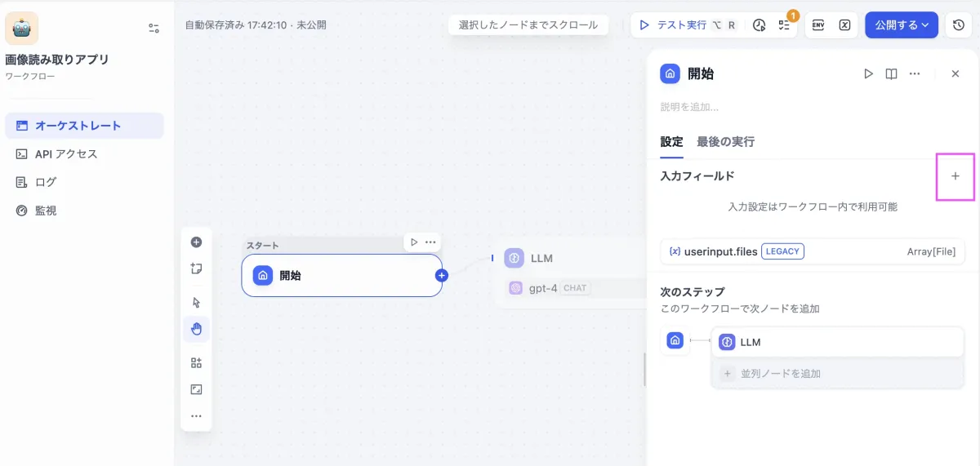980x466 pixels.
Task: Switch to the 最後の実行 tab
Action: pyautogui.click(x=725, y=142)
